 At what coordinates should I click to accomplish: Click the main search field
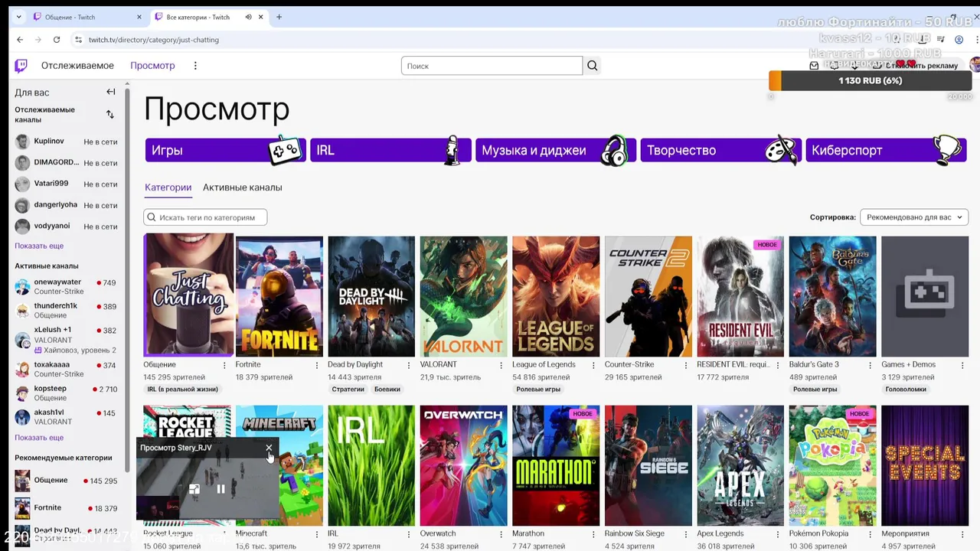tap(492, 66)
